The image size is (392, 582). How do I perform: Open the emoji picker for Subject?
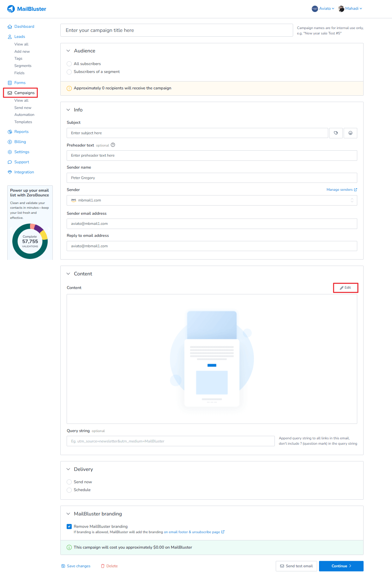coord(350,133)
